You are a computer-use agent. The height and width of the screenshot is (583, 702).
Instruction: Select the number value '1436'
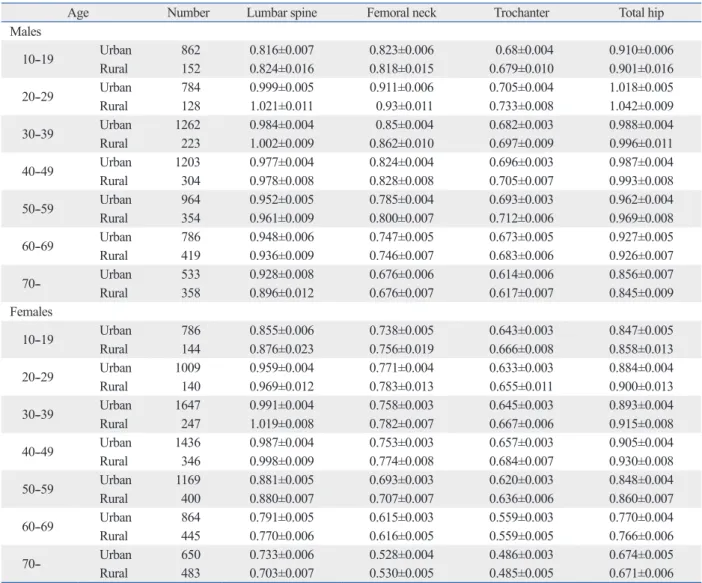tap(188, 443)
